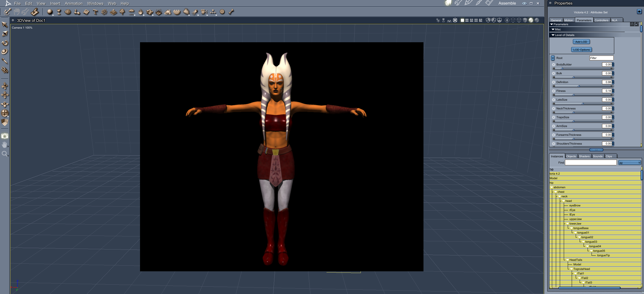Open the General tab

coord(556,20)
